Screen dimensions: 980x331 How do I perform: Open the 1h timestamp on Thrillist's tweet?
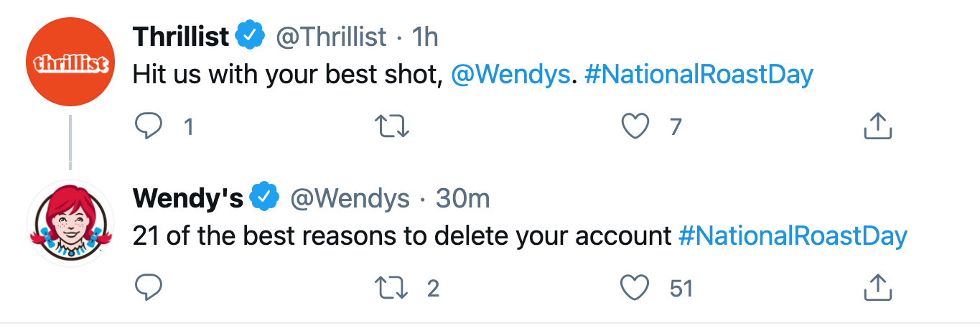pyautogui.click(x=426, y=37)
